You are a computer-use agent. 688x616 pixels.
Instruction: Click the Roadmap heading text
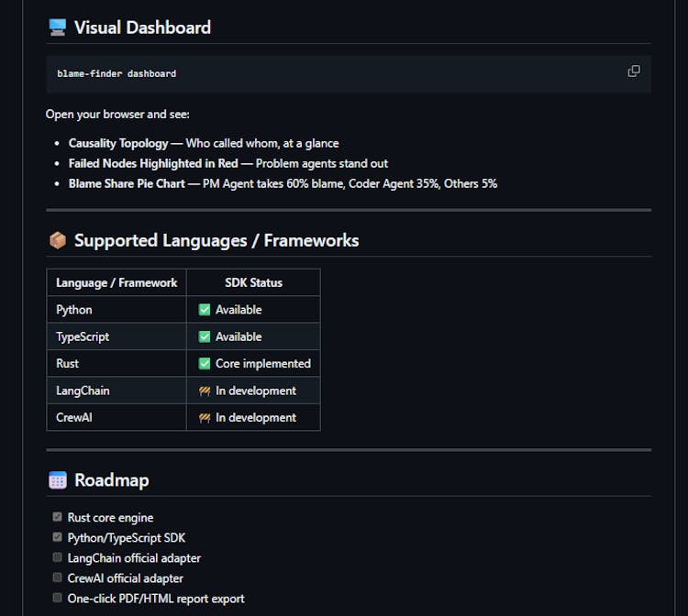111,480
